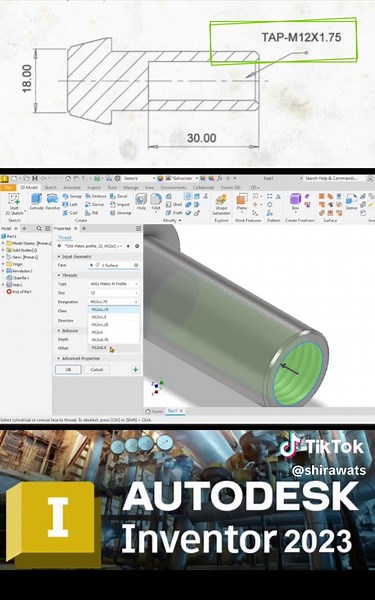Open the Shape Generator
The height and width of the screenshot is (600, 375).
[x=221, y=205]
